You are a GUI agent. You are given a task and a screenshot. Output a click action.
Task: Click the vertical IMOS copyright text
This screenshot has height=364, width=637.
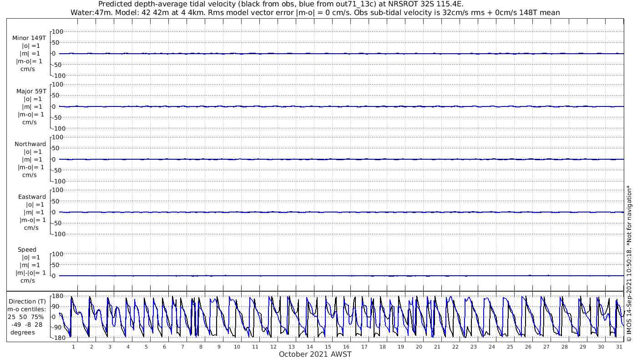pyautogui.click(x=629, y=263)
